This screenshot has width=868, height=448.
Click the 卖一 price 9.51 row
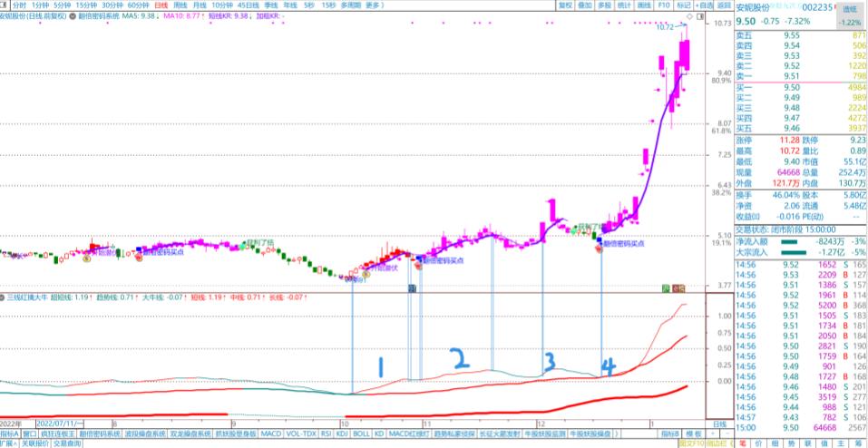(x=801, y=76)
